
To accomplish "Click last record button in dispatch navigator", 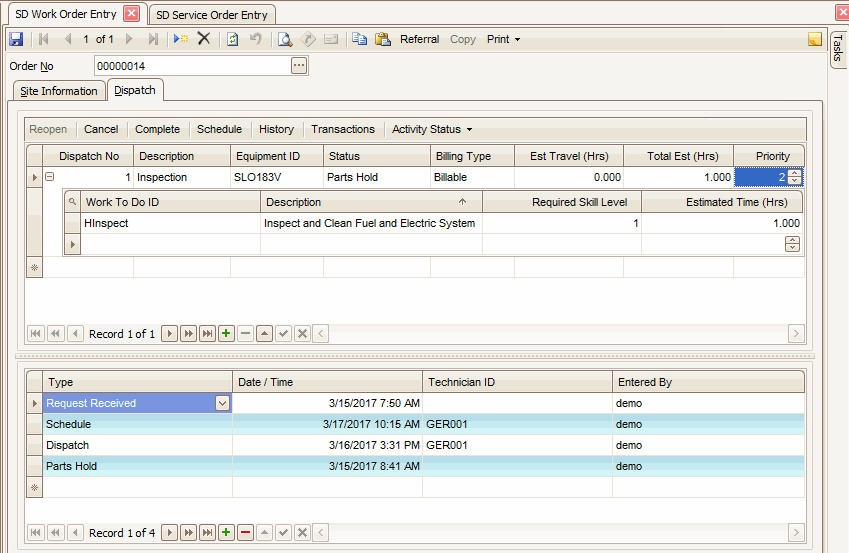I will coord(207,334).
